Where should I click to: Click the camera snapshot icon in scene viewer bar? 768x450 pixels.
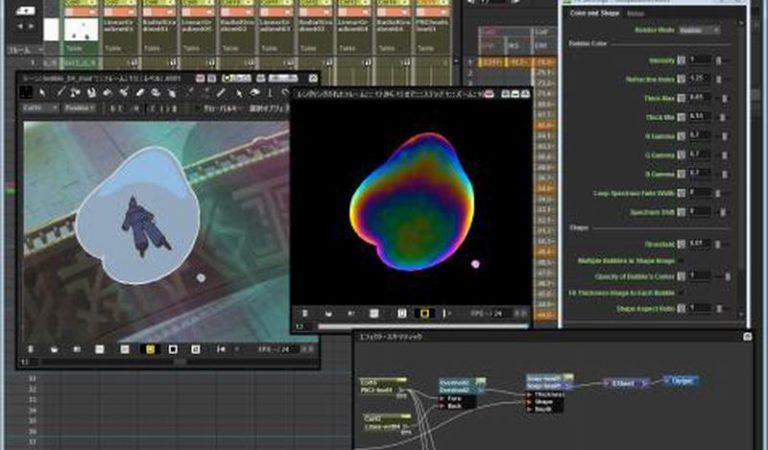(x=54, y=349)
